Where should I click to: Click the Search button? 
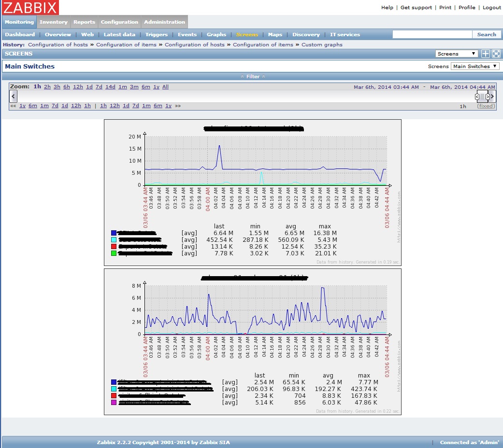coord(487,34)
